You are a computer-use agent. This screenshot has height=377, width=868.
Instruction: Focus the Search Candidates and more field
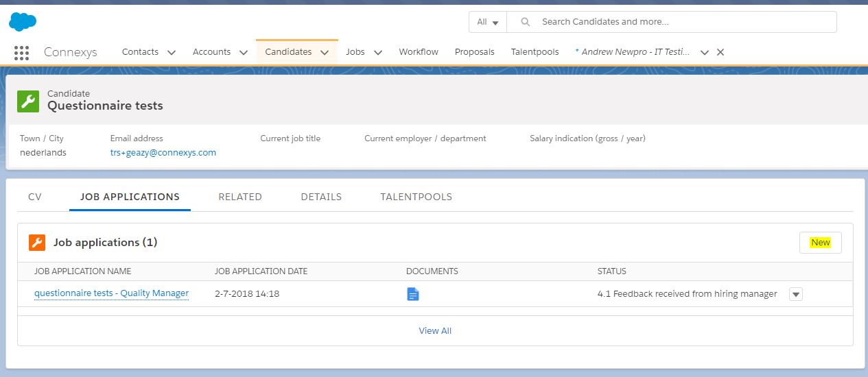pyautogui.click(x=672, y=22)
